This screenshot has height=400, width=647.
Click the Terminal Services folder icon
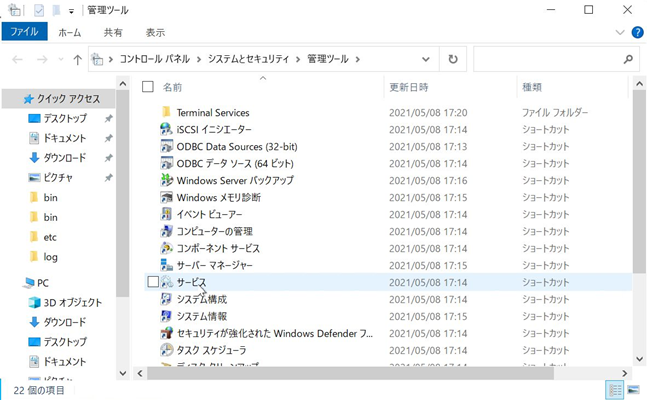pyautogui.click(x=166, y=112)
